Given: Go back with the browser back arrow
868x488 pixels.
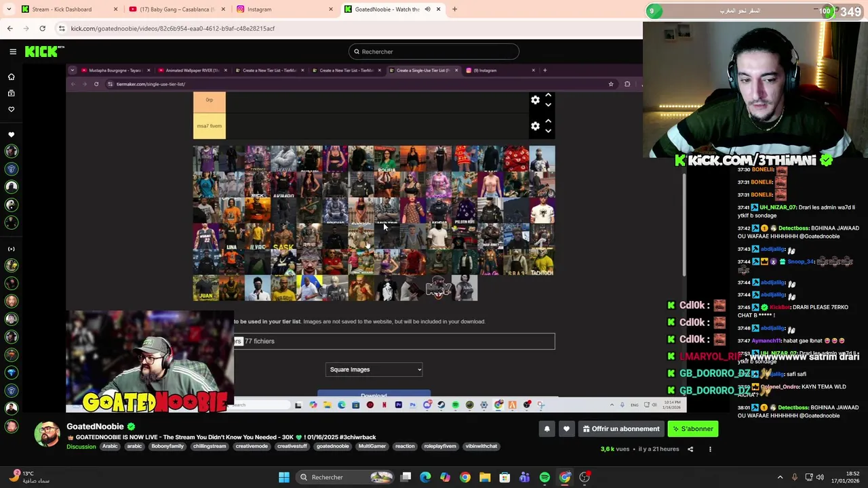Looking at the screenshot, I should 9,28.
